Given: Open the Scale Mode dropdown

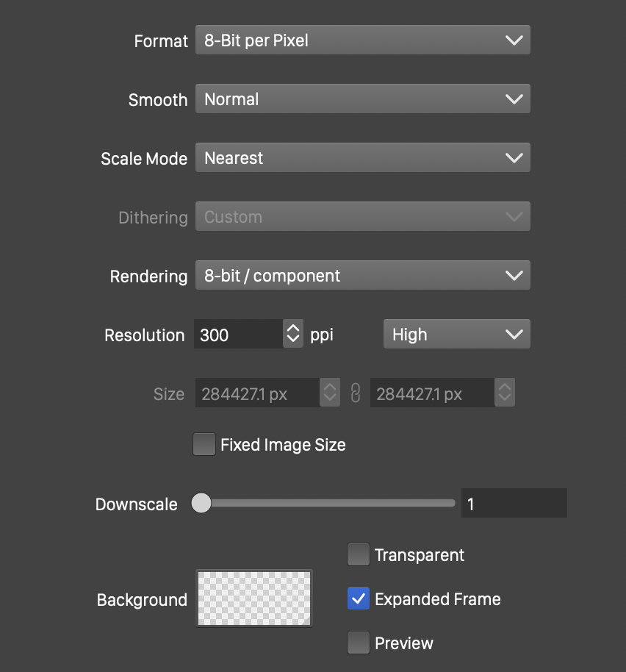Looking at the screenshot, I should click(x=362, y=158).
